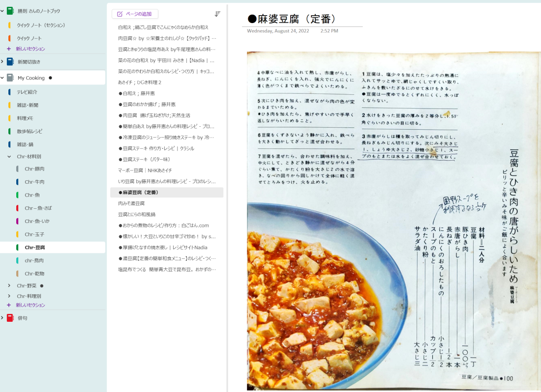Click the page title ●麻婆豆腐（定番）
Viewport: 541px width, 392px height.
292,19
